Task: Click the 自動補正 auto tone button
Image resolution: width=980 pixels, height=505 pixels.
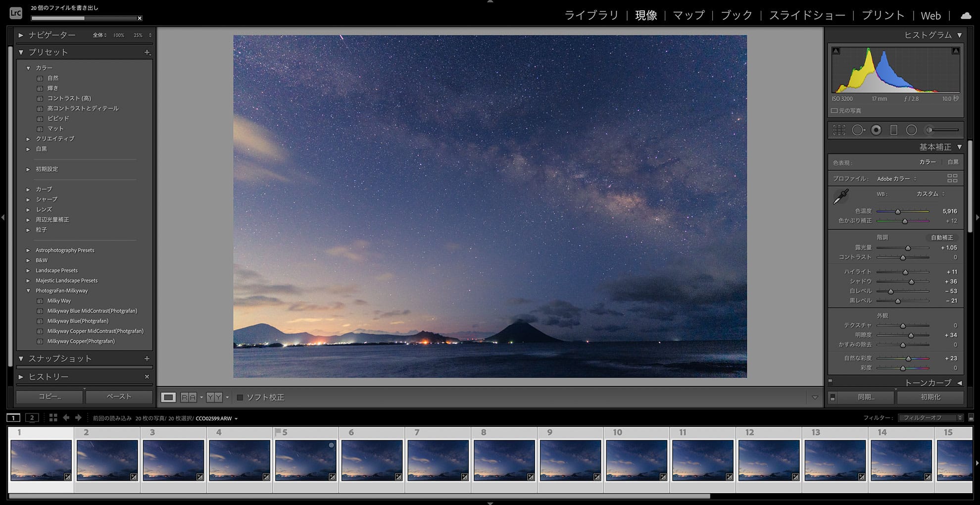Action: pos(941,238)
